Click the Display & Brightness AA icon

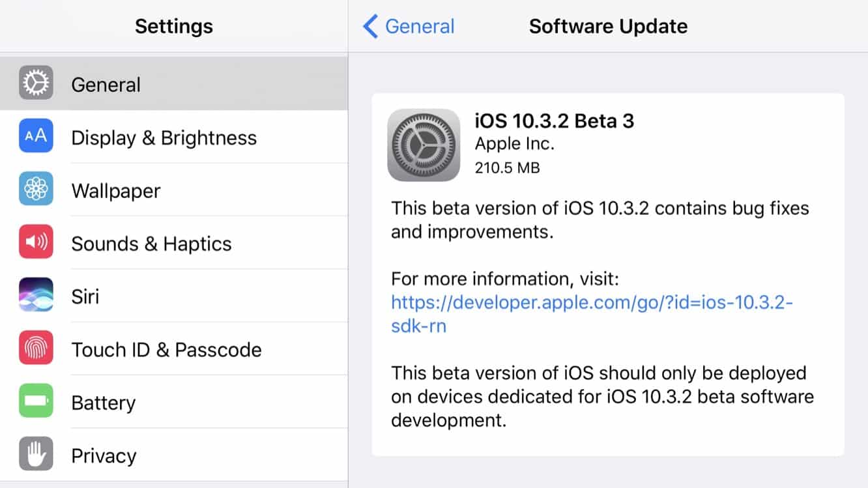pos(36,136)
